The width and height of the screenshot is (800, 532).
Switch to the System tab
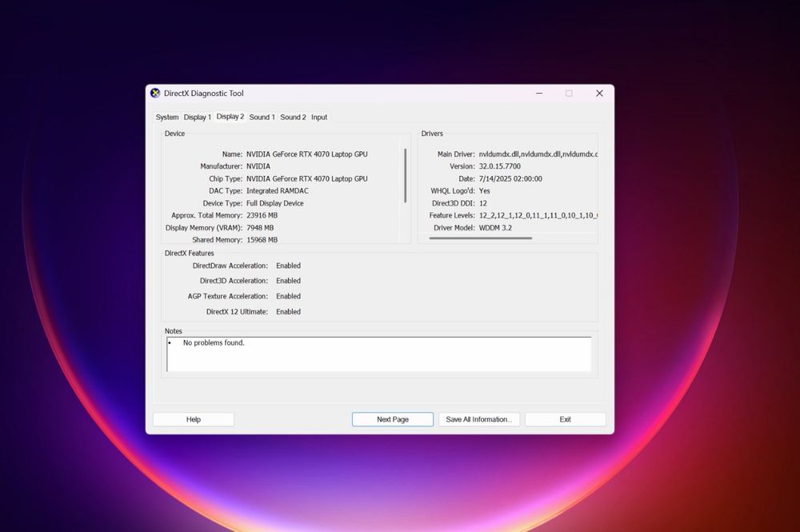[x=167, y=117]
